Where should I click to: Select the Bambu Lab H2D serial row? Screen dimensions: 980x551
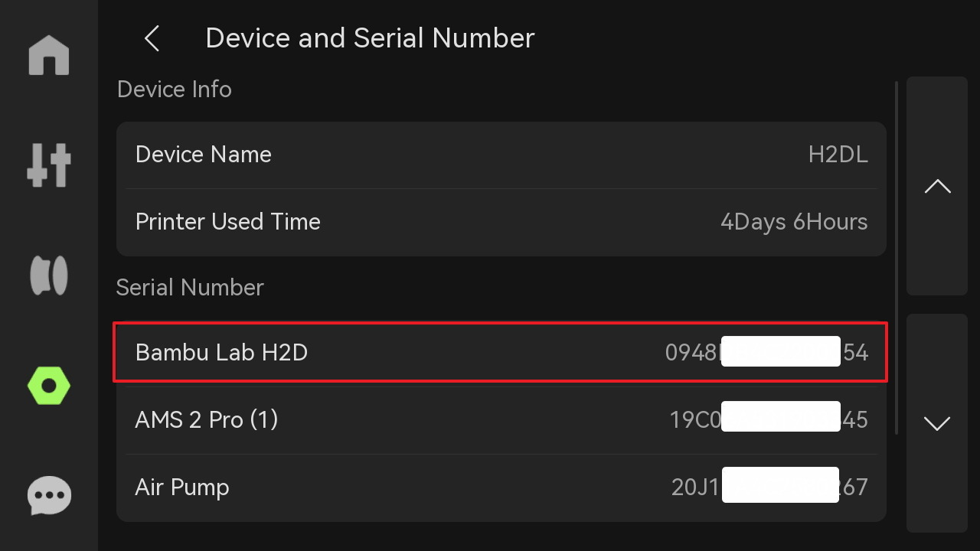[501, 352]
